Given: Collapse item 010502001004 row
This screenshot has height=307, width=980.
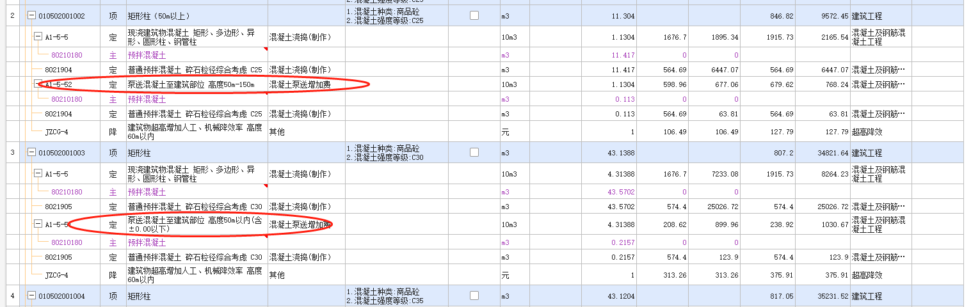Looking at the screenshot, I should click(x=31, y=295).
